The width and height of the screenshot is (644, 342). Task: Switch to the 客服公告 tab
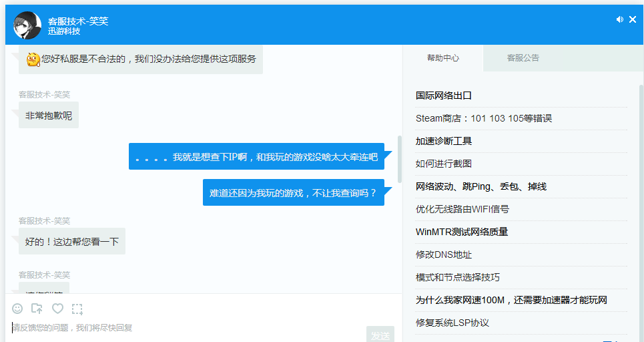pyautogui.click(x=523, y=58)
